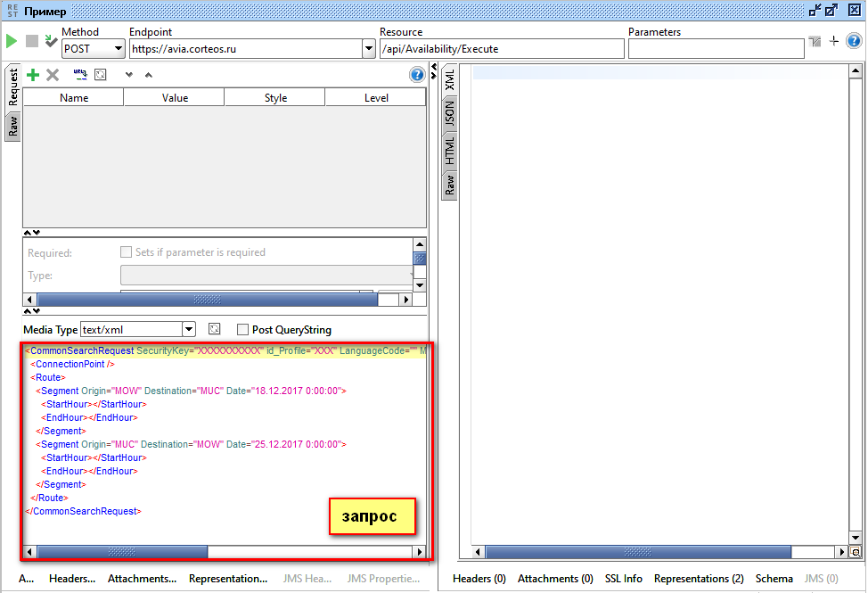Click the plus icon next to Parameters field
The width and height of the screenshot is (868, 593).
click(834, 41)
